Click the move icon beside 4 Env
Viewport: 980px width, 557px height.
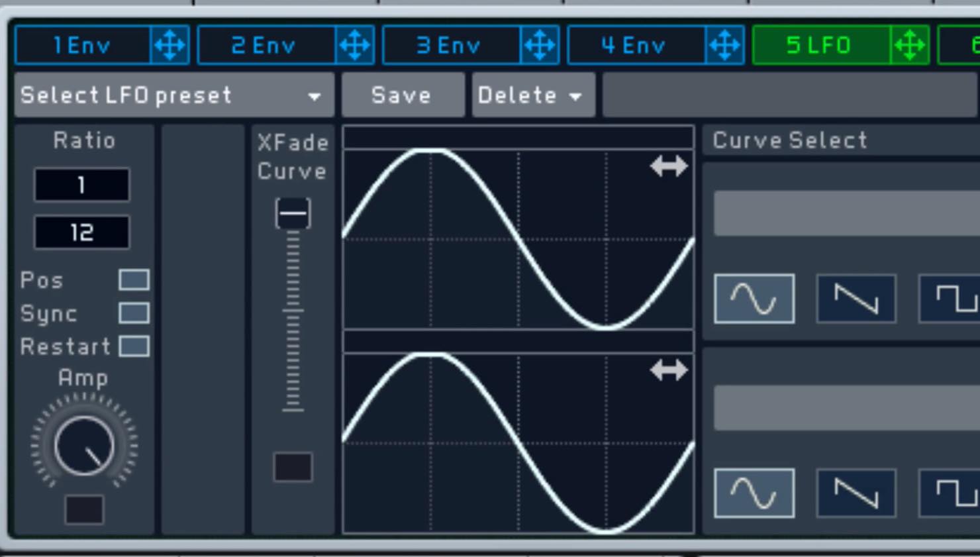725,46
